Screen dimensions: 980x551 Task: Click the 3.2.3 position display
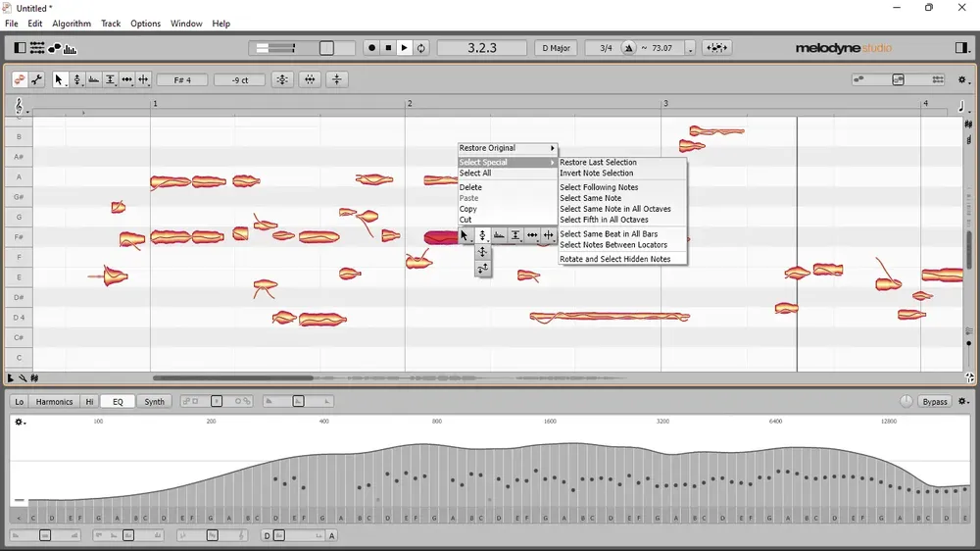coord(482,47)
